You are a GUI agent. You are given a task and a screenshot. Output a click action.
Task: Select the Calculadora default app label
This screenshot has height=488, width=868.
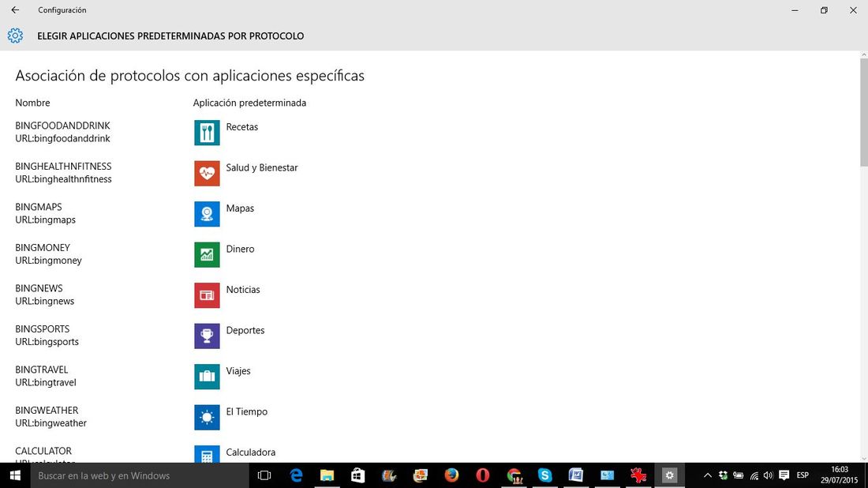tap(251, 452)
